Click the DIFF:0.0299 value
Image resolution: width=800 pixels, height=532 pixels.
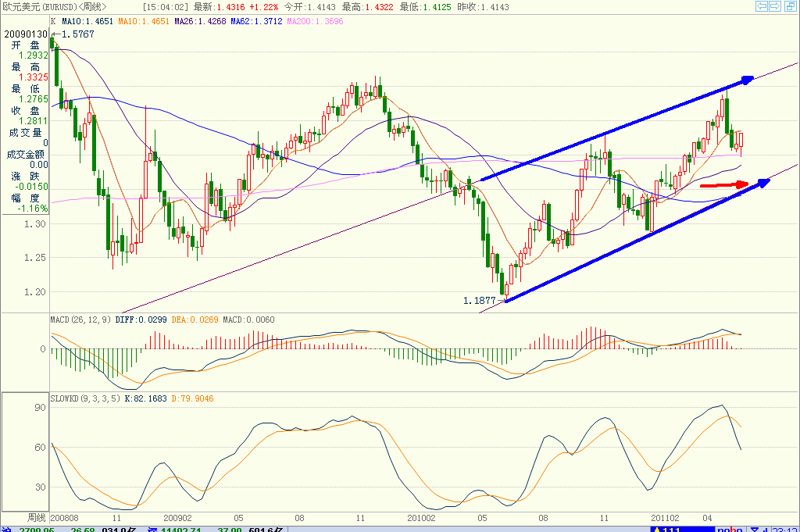point(141,320)
